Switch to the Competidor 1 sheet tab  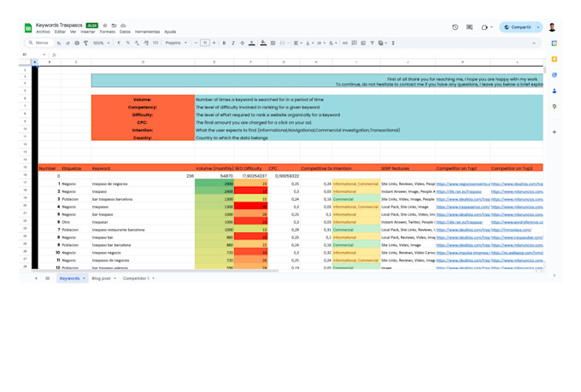[x=138, y=278]
